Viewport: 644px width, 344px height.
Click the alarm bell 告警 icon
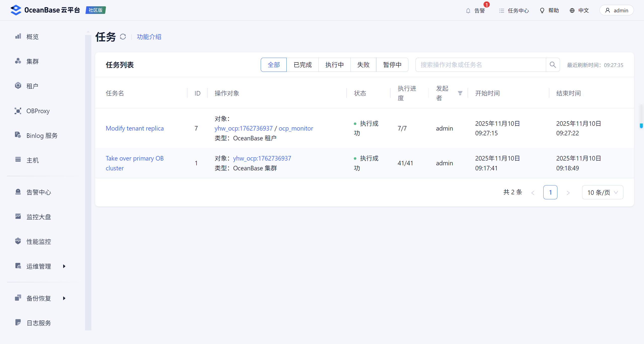click(x=468, y=11)
